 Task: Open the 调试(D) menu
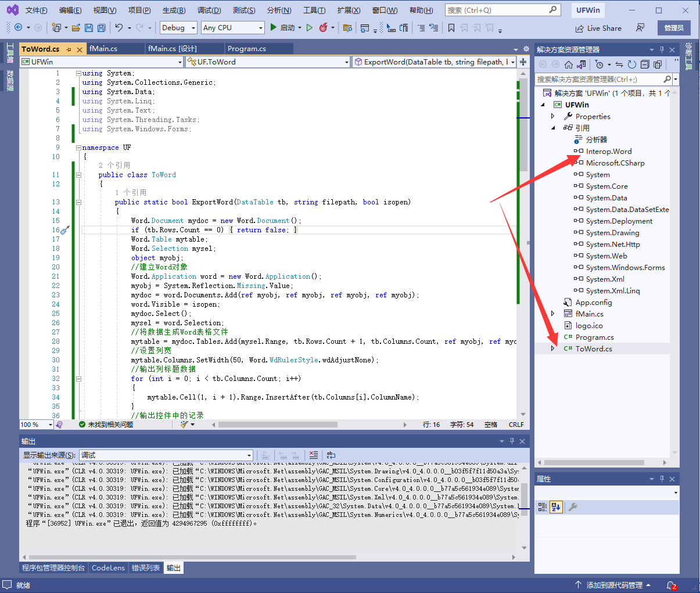click(209, 10)
